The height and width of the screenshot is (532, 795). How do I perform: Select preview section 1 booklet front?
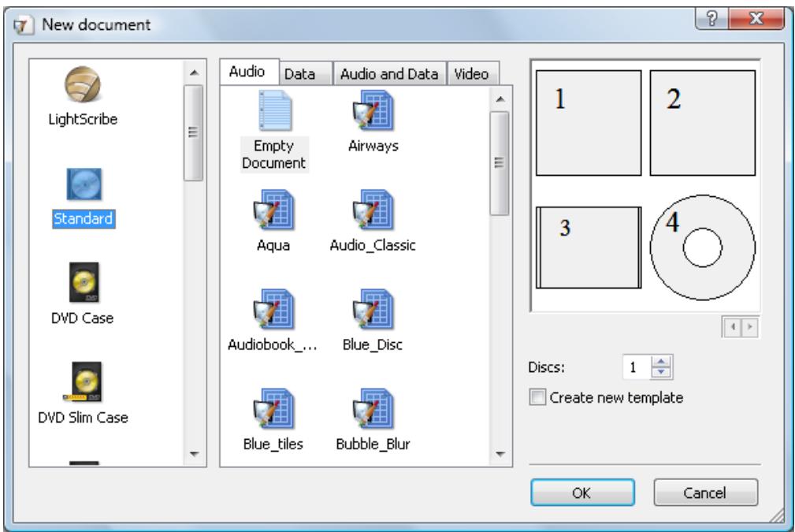point(589,123)
